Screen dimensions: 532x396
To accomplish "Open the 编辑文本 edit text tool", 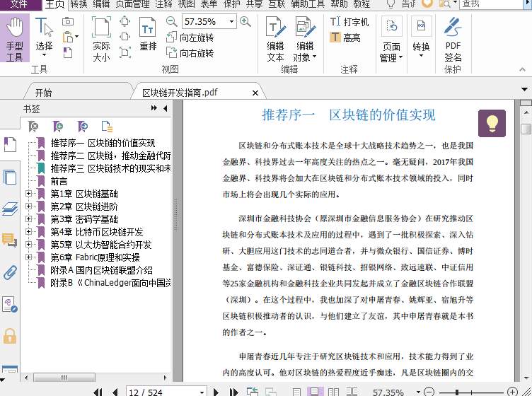I will click(x=275, y=39).
